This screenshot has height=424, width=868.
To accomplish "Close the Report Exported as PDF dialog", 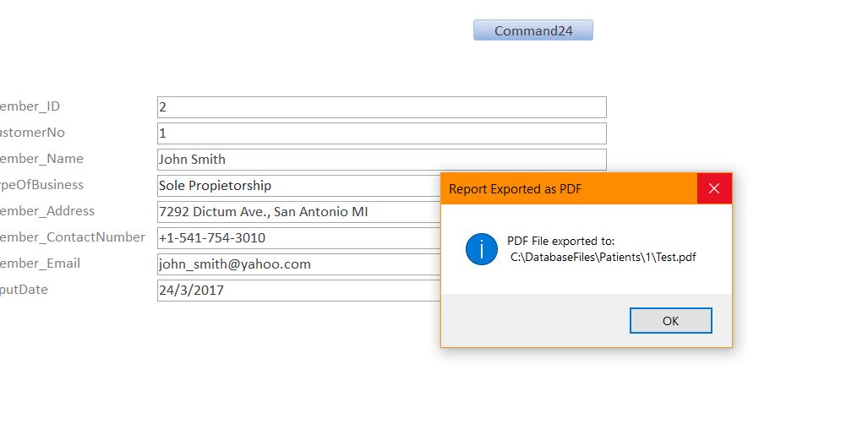I will (714, 188).
